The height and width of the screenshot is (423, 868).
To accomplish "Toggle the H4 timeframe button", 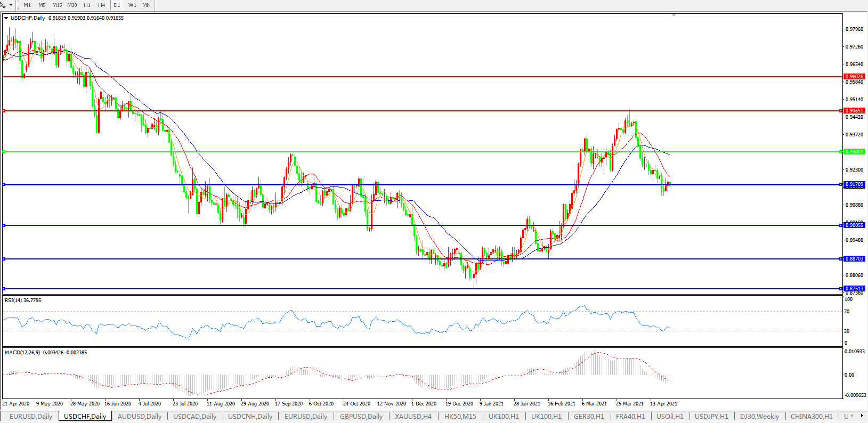I will click(x=101, y=5).
